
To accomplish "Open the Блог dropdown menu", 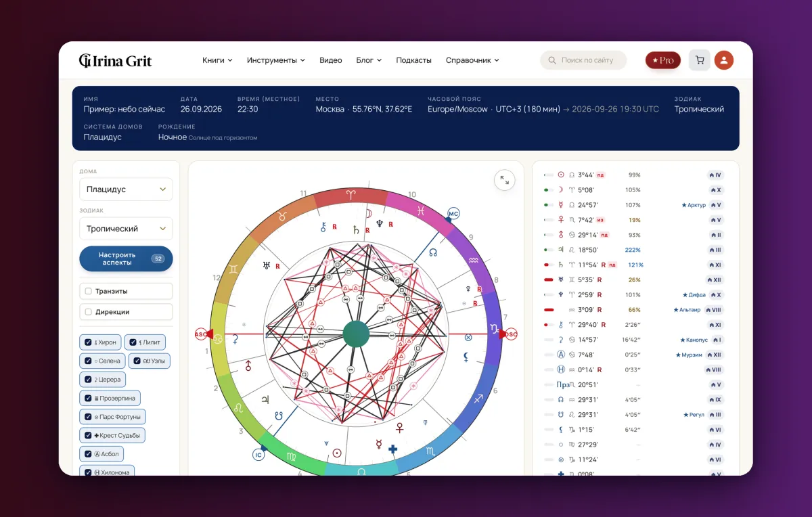I will coord(369,60).
